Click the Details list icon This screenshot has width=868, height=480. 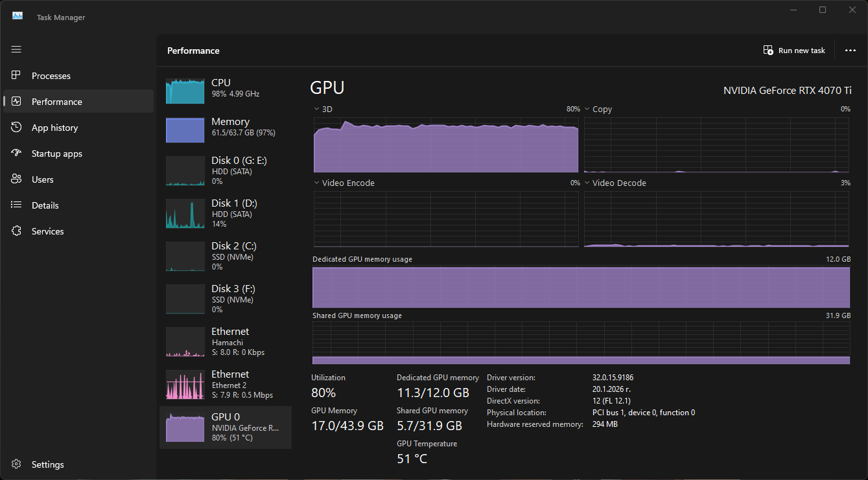[17, 205]
